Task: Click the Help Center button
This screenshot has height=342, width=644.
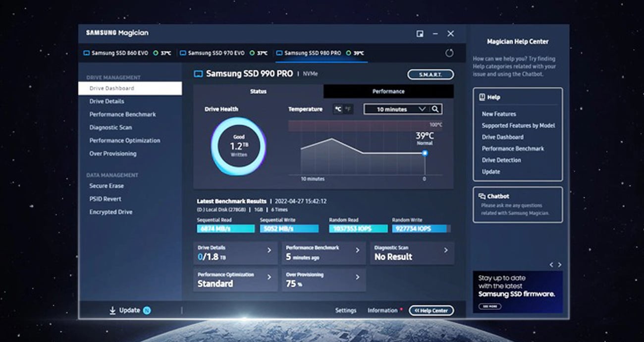Action: click(x=431, y=310)
